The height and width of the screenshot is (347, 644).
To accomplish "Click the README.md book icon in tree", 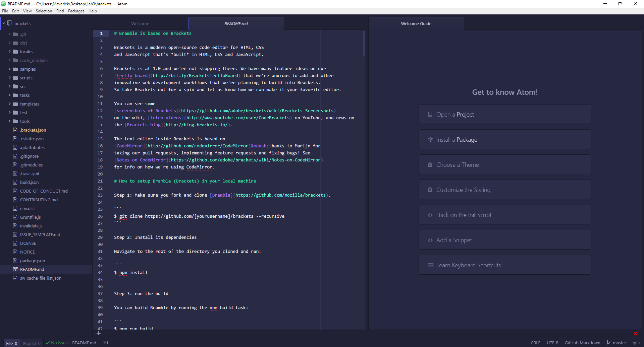I will pyautogui.click(x=15, y=269).
